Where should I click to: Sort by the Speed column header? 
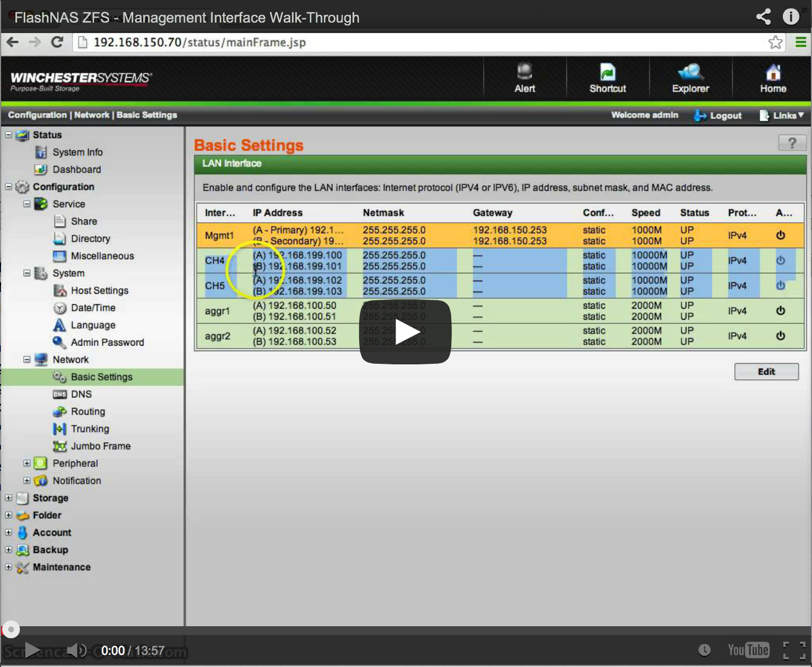coord(646,213)
